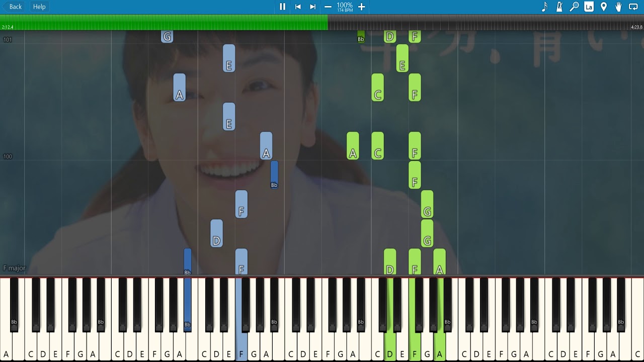
Task: Open the hands selection icon
Action: click(x=618, y=7)
